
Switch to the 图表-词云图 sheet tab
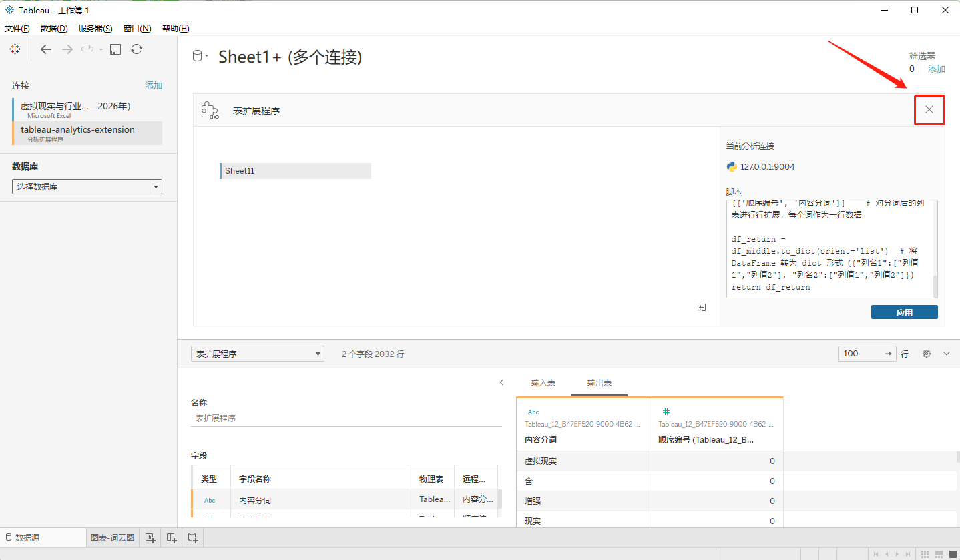112,537
